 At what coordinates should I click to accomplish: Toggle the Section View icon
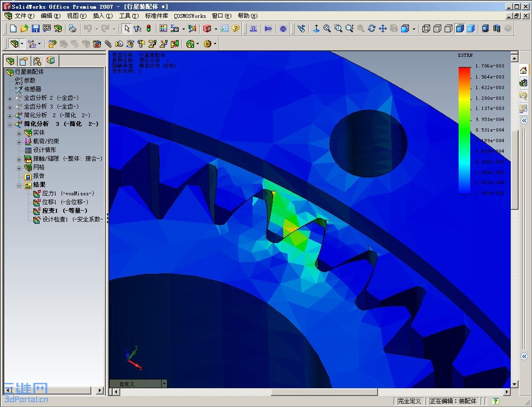tap(497, 28)
